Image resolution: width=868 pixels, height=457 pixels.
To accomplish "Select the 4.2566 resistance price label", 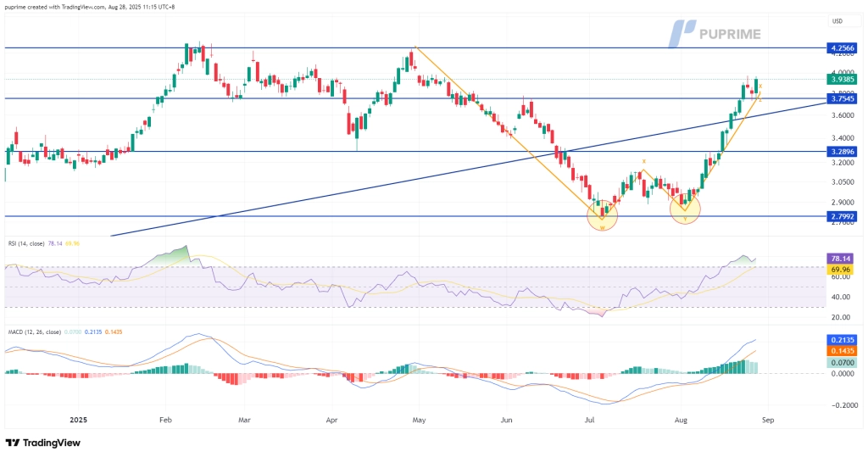I will [841, 48].
